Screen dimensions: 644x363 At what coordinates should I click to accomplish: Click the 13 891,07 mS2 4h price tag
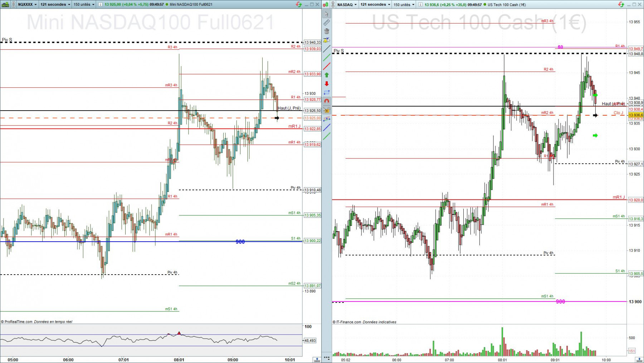click(312, 286)
